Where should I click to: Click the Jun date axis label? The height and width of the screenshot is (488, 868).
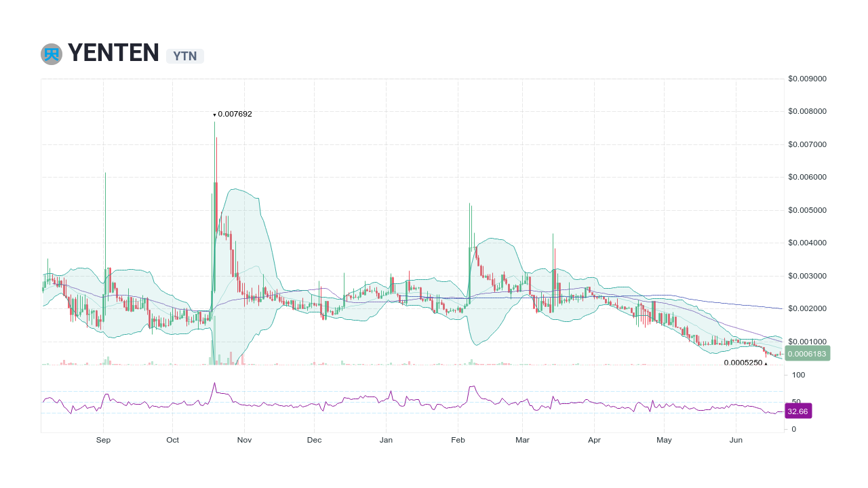tap(736, 440)
